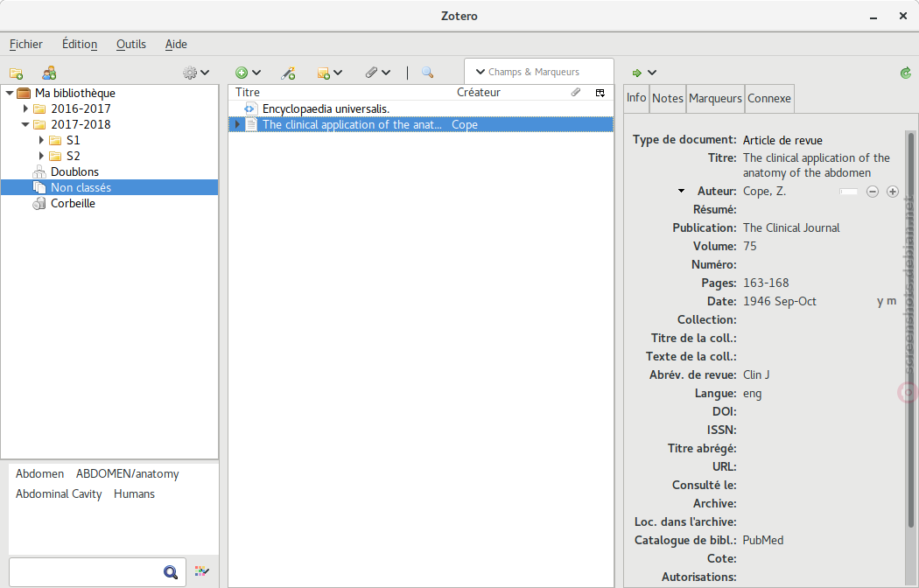
Task: Edit the Abrév. de revue value Clin J
Action: pyautogui.click(x=756, y=374)
